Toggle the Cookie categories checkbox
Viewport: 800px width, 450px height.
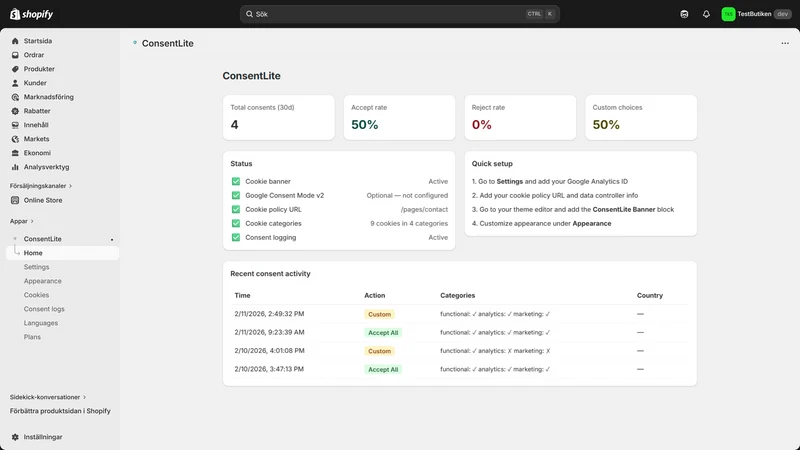click(x=236, y=223)
